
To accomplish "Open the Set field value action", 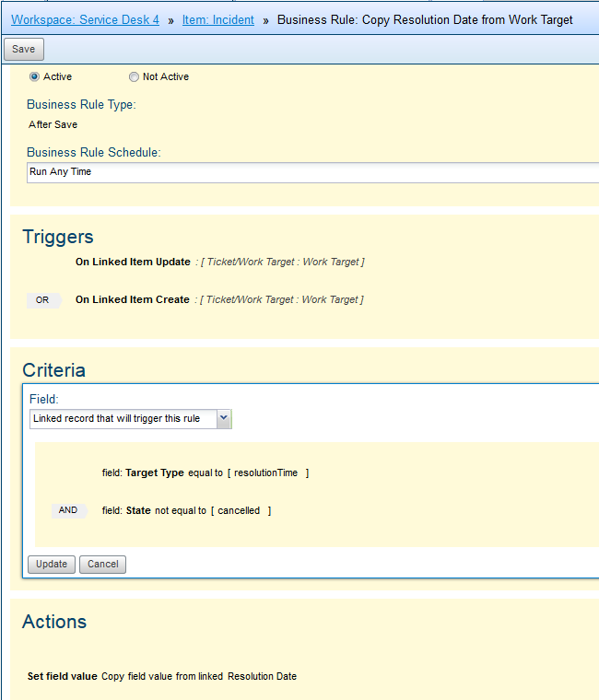I will (x=62, y=676).
